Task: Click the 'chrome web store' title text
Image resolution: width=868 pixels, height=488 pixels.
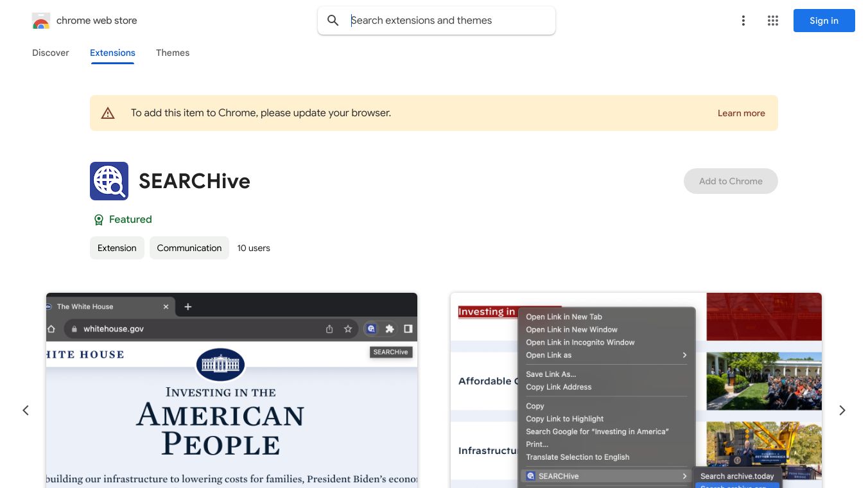Action: 97,21
